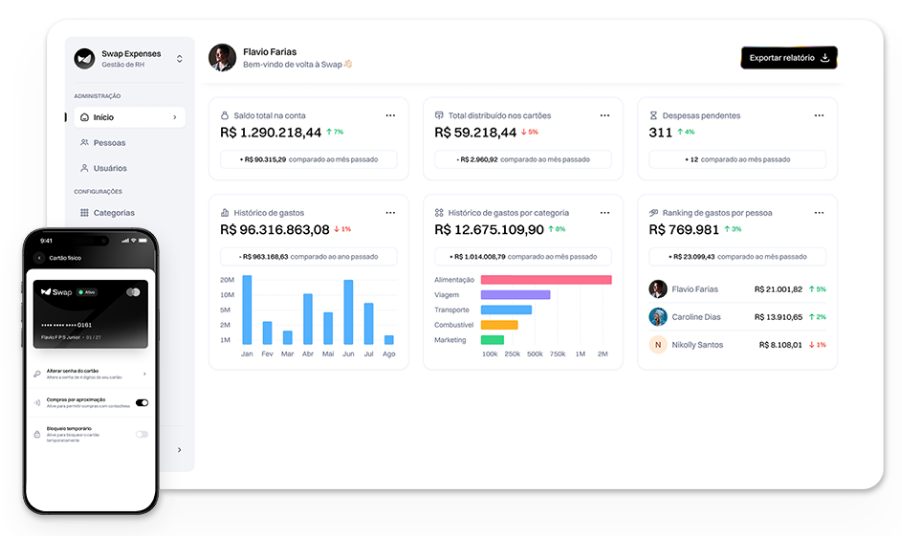Click the Exportar relatório button
The height and width of the screenshot is (536, 902).
pyautogui.click(x=788, y=58)
